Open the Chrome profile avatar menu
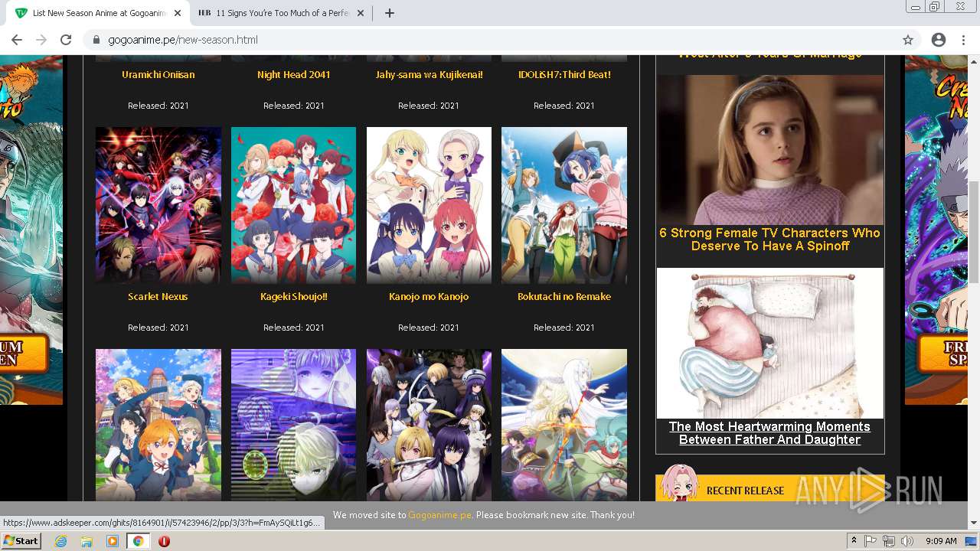Image resolution: width=980 pixels, height=551 pixels. pos(939,40)
